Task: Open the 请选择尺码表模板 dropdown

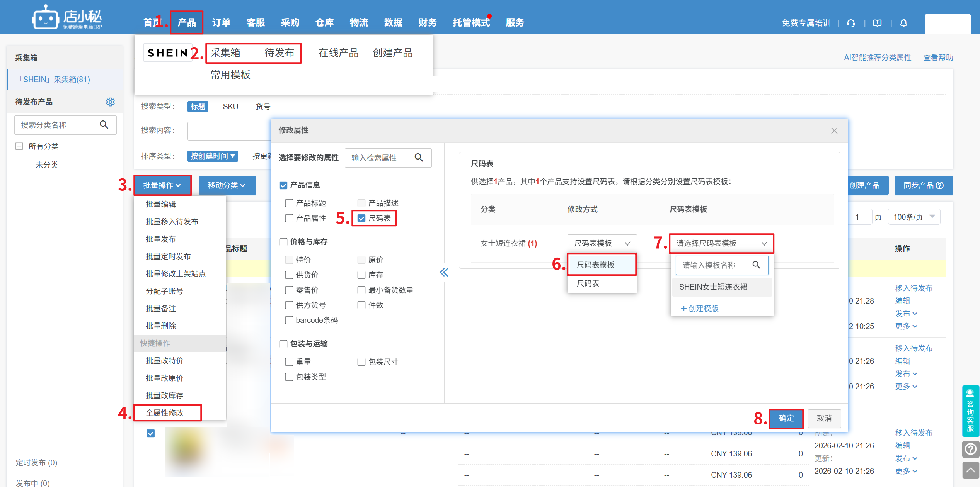Action: [721, 243]
